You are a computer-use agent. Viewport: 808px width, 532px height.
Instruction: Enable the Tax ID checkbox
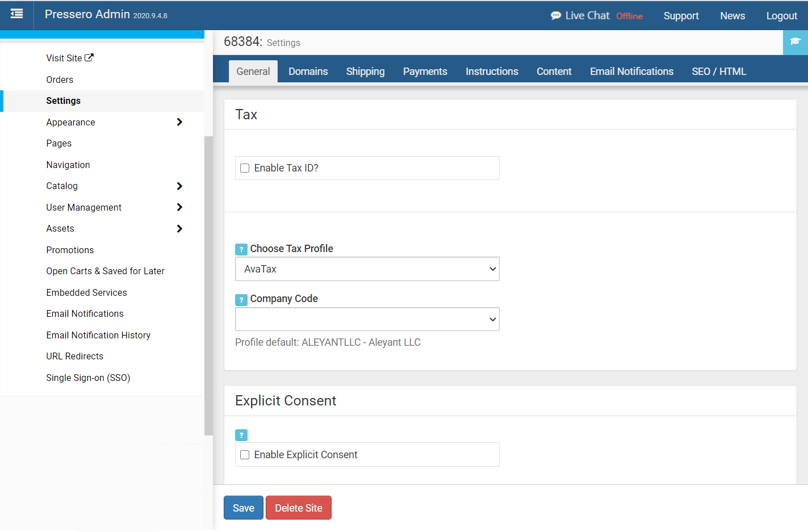point(245,168)
